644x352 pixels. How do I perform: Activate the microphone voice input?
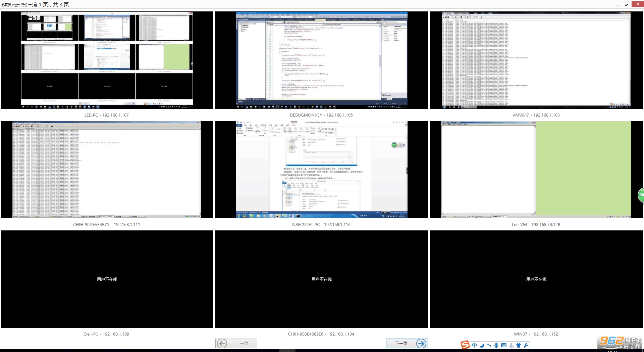pyautogui.click(x=496, y=345)
